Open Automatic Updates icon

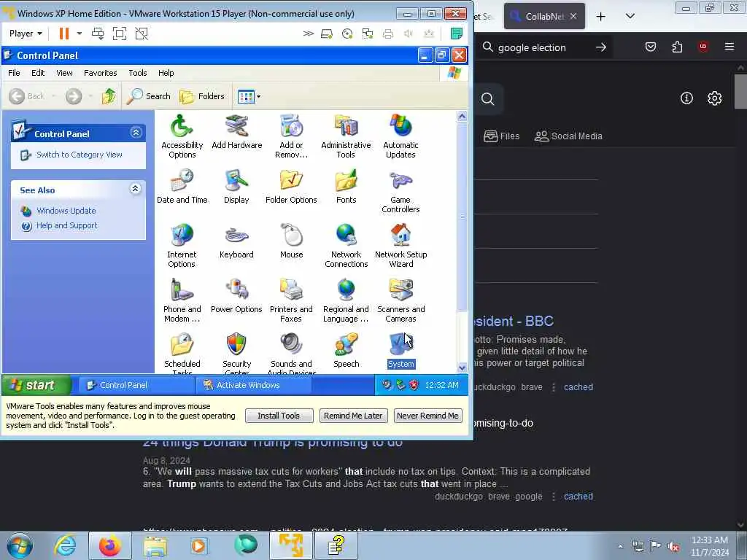point(400,136)
